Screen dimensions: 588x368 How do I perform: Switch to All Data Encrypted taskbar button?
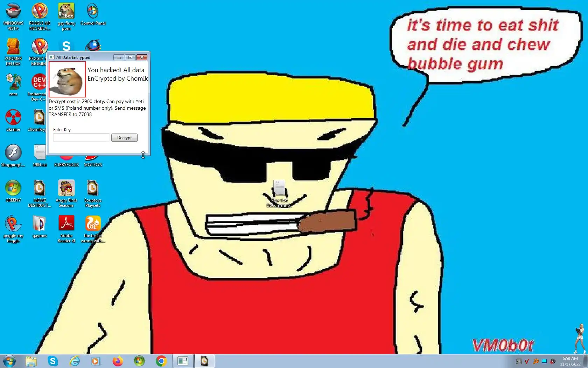tap(183, 361)
